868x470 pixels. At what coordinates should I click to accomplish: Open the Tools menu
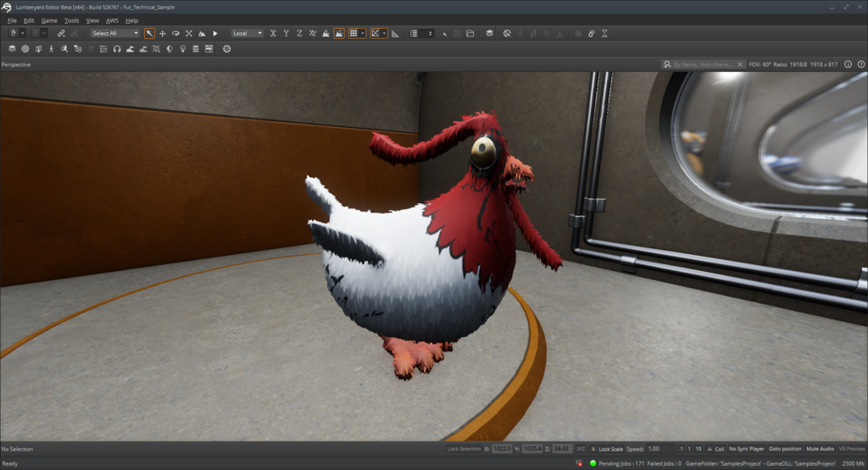coord(71,20)
